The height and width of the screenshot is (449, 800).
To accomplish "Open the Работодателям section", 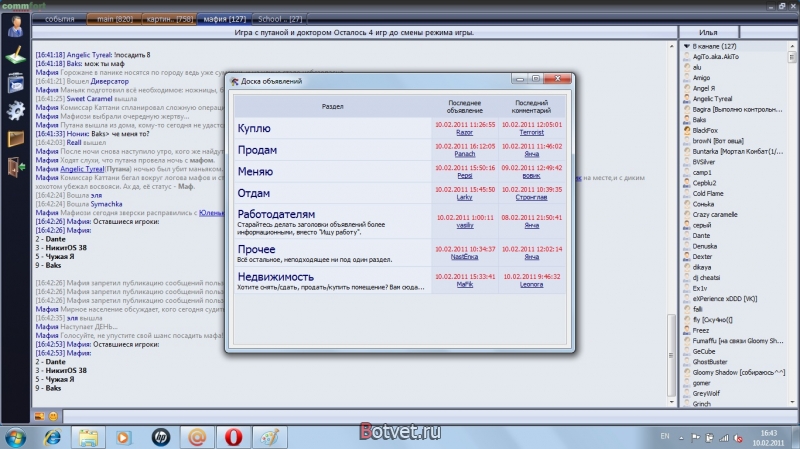I will 276,214.
